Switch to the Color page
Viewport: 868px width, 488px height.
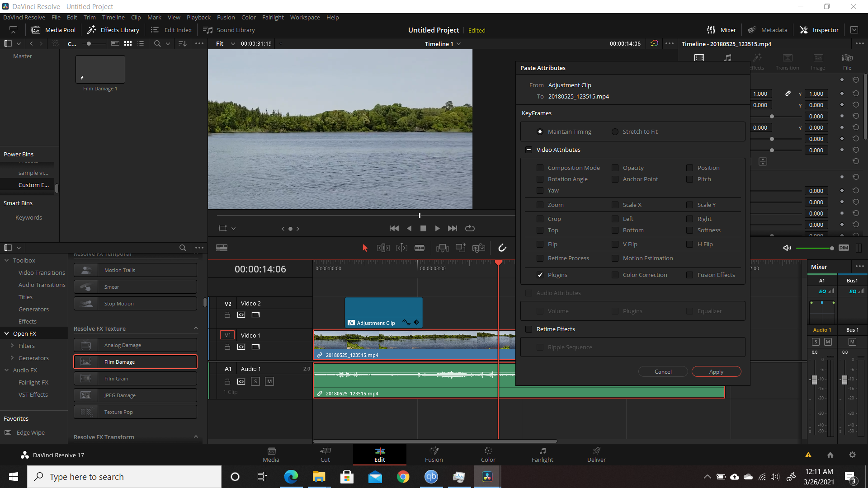coord(488,455)
